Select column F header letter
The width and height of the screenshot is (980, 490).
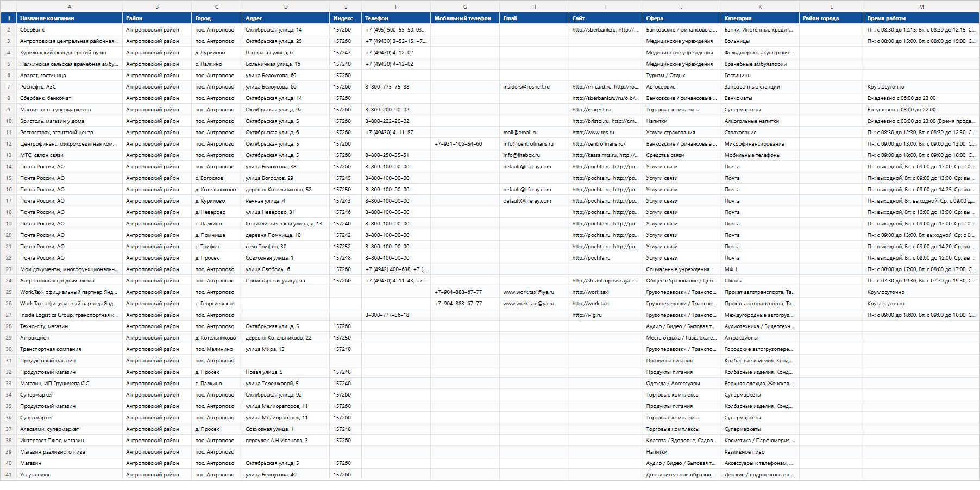point(396,7)
